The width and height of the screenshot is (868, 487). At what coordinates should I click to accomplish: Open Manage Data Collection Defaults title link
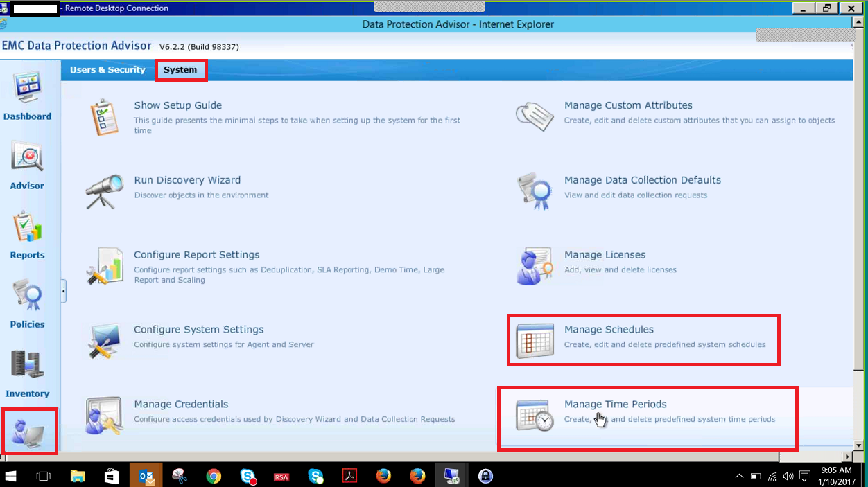(x=643, y=180)
